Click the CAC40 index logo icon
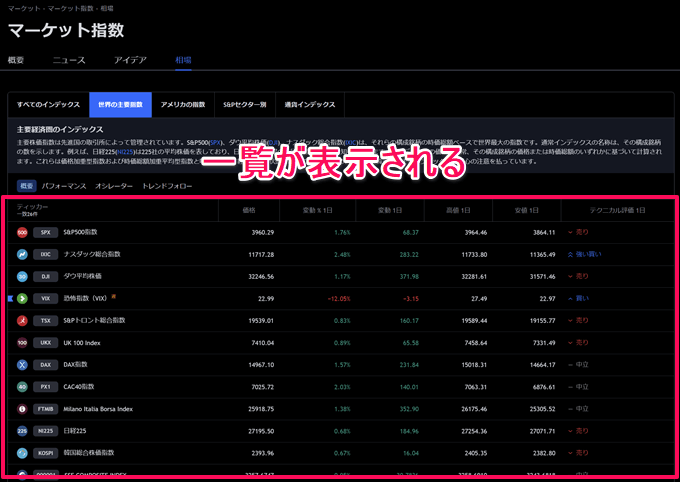 point(22,387)
